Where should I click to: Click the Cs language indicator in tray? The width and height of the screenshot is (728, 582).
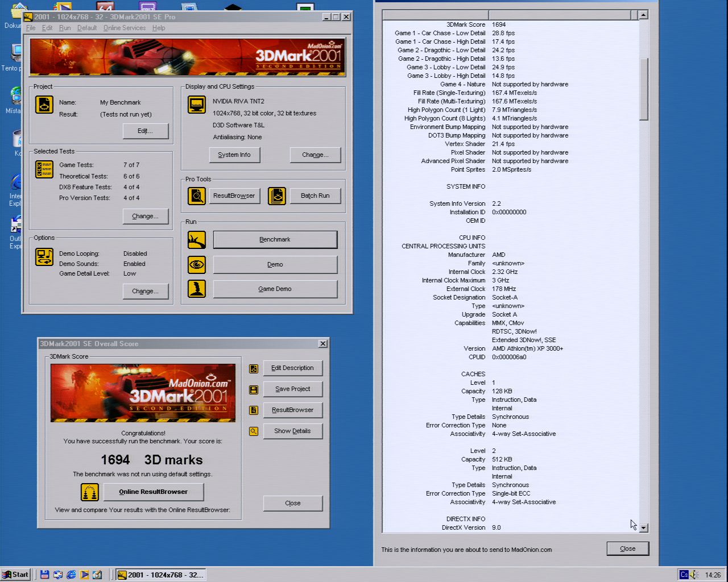(x=684, y=575)
